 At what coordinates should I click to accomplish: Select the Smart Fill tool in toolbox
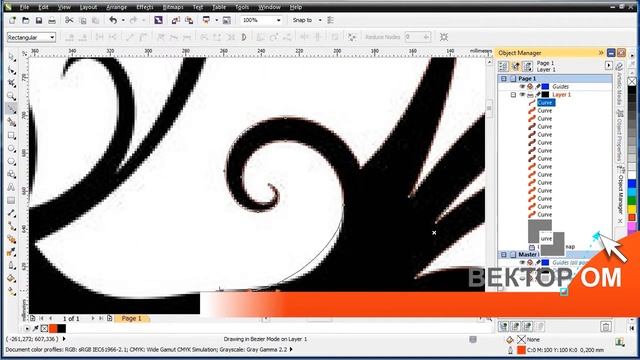pos(11,122)
